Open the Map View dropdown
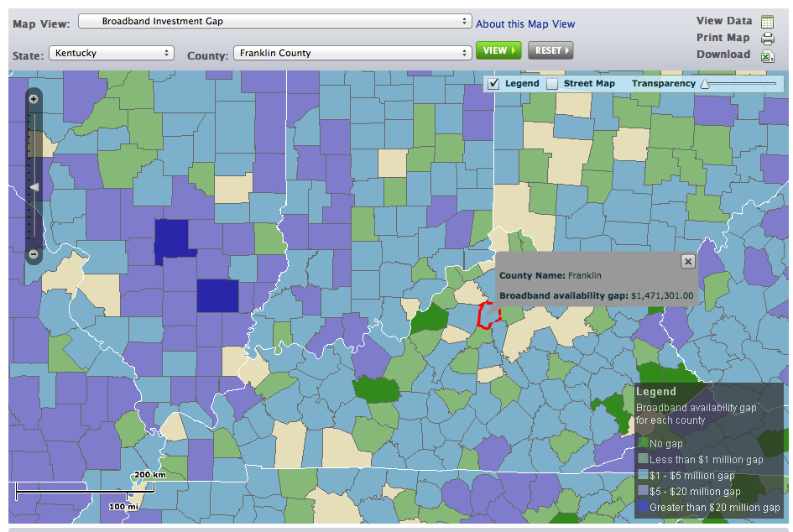Screen dimensions: 793x532 coord(275,21)
